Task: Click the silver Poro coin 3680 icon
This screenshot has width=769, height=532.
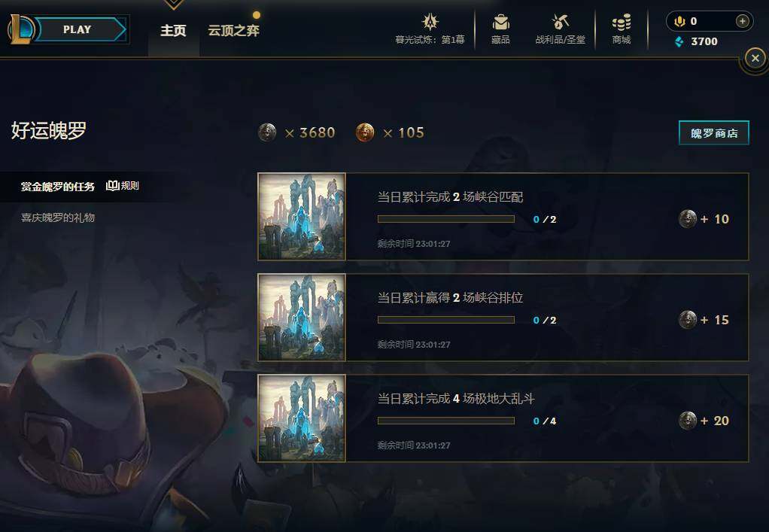Action: (267, 132)
